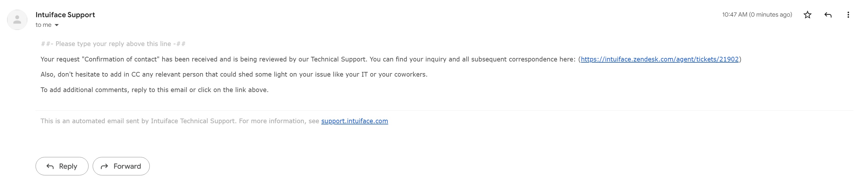868x187 pixels.
Task: Click the "Please type your reply above this line" text
Action: click(x=113, y=44)
